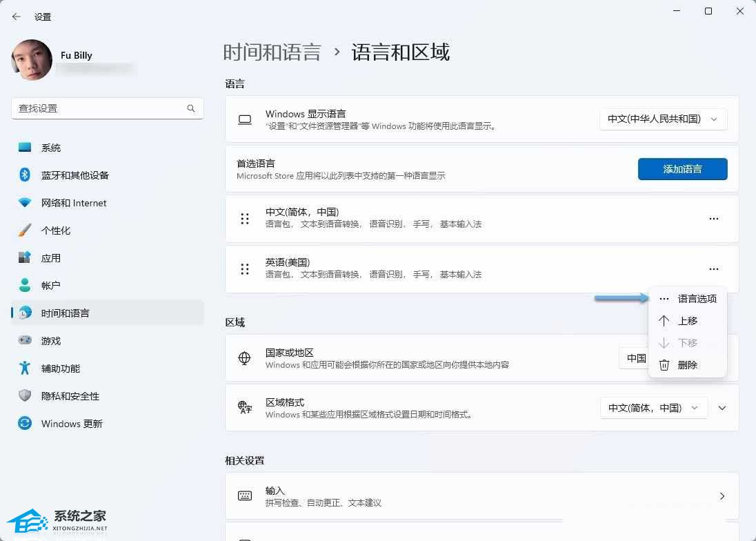The width and height of the screenshot is (756, 541).
Task: Click the Bluetooth icon for 蓝牙和其他设备
Action: tap(25, 175)
